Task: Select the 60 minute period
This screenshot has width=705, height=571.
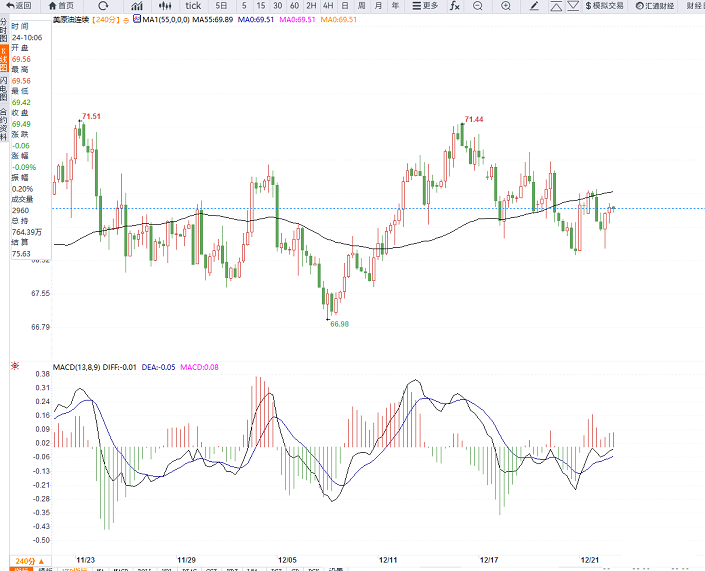Action: click(294, 6)
